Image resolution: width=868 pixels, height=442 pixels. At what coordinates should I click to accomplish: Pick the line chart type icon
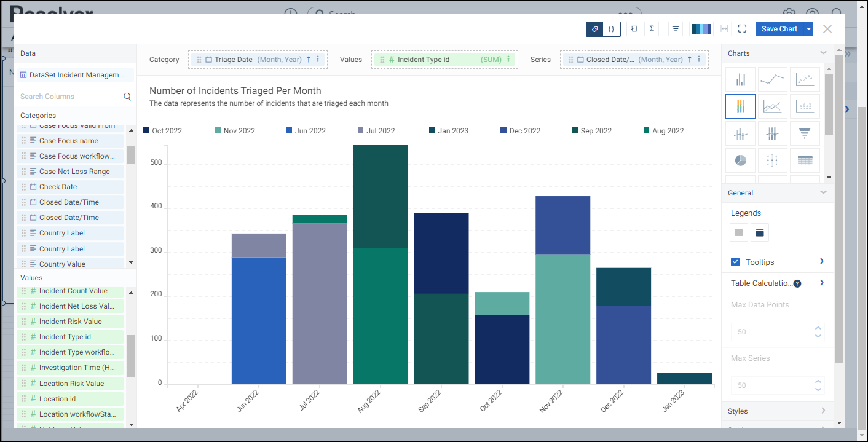click(772, 79)
